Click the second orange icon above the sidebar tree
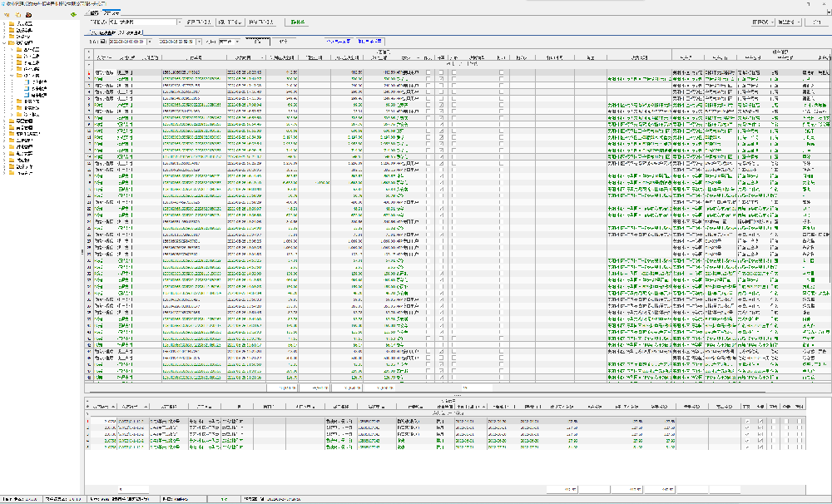 (18, 15)
